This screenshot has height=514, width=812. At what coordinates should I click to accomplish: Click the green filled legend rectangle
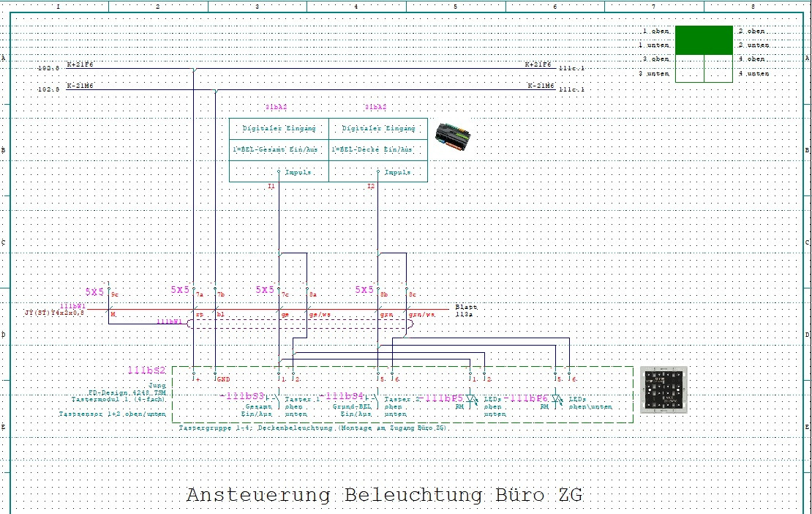tap(704, 40)
